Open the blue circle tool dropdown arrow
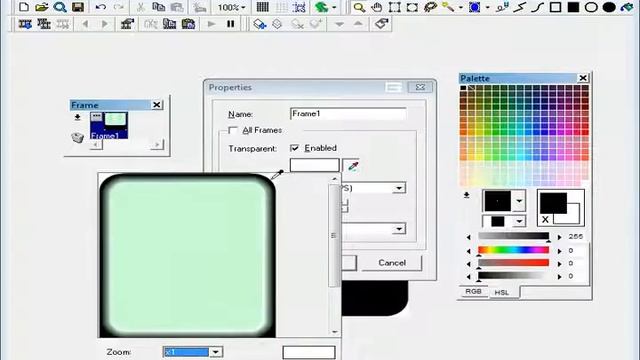640x360 pixels. (487, 7)
